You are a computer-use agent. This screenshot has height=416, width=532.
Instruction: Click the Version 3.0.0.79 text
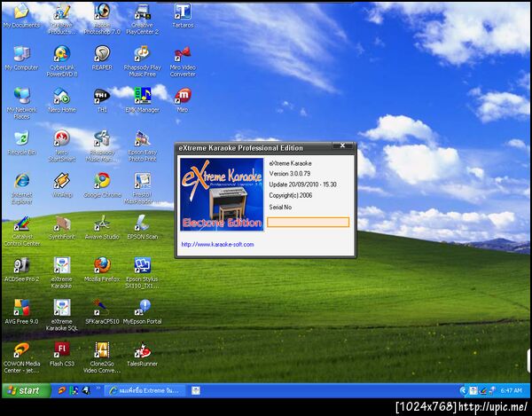click(290, 173)
